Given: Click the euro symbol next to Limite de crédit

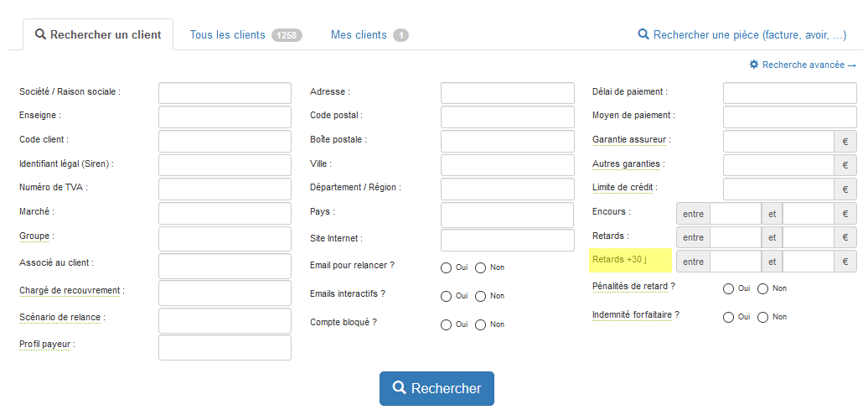Looking at the screenshot, I should pos(845,189).
